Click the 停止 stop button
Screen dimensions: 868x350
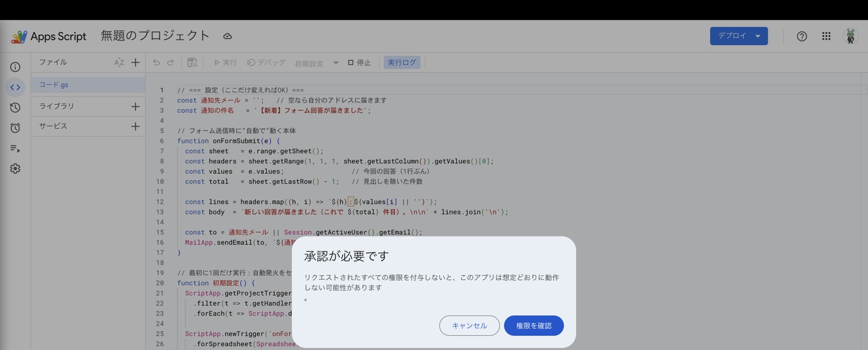click(x=359, y=62)
